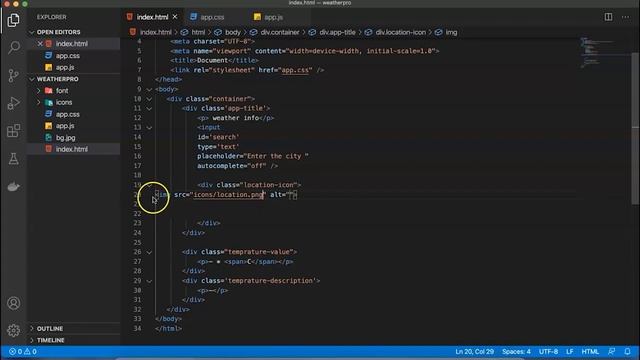Click img in the breadcrumb
The image size is (640, 360).
point(451,32)
